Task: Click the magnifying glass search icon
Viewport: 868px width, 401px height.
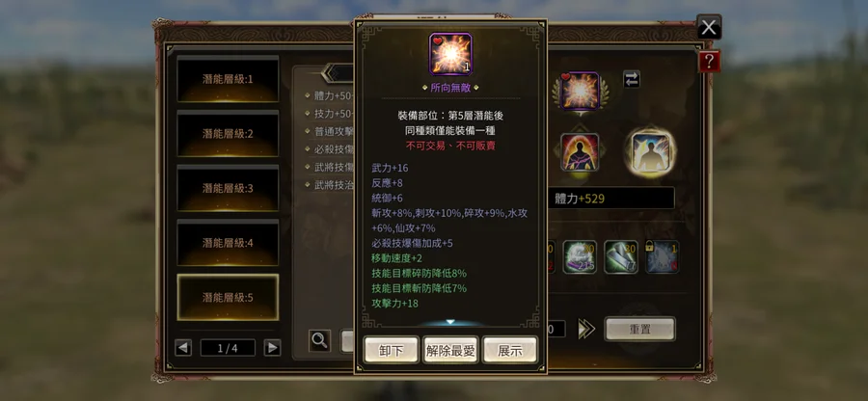Action: click(320, 340)
